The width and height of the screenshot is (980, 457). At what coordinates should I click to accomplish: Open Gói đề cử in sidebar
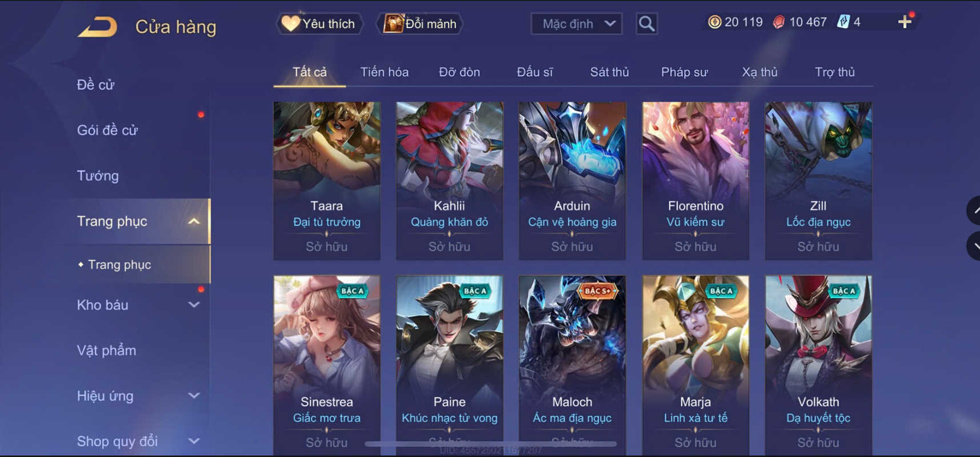(107, 130)
